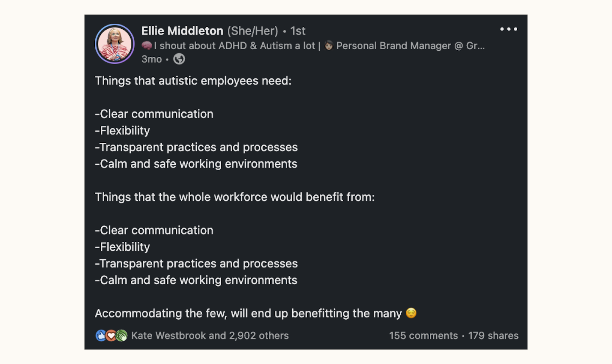The width and height of the screenshot is (612, 364).
Task: Click the globe public visibility icon
Action: click(x=178, y=59)
